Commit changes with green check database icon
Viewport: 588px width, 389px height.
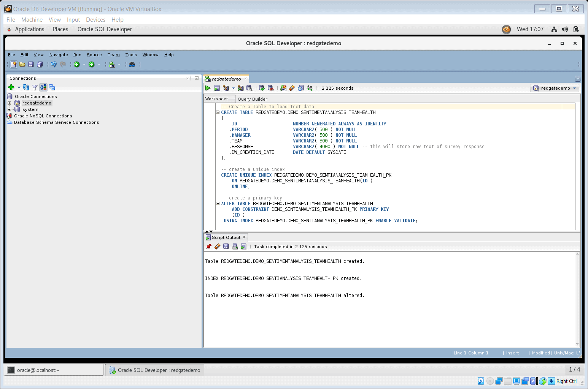262,88
